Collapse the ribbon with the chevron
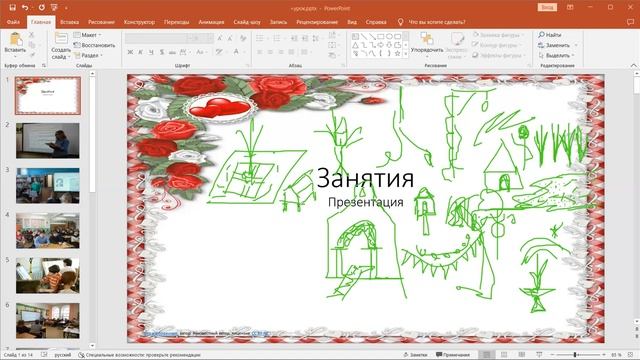 click(633, 65)
